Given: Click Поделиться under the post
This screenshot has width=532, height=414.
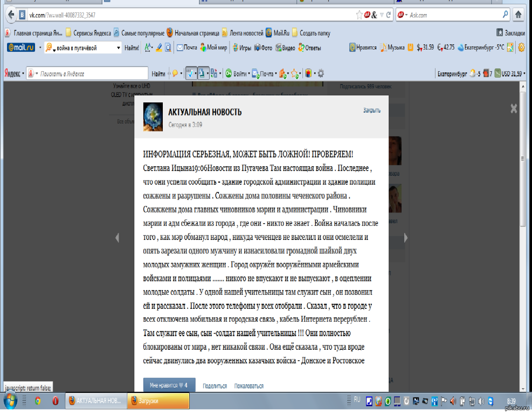Looking at the screenshot, I should tap(215, 386).
